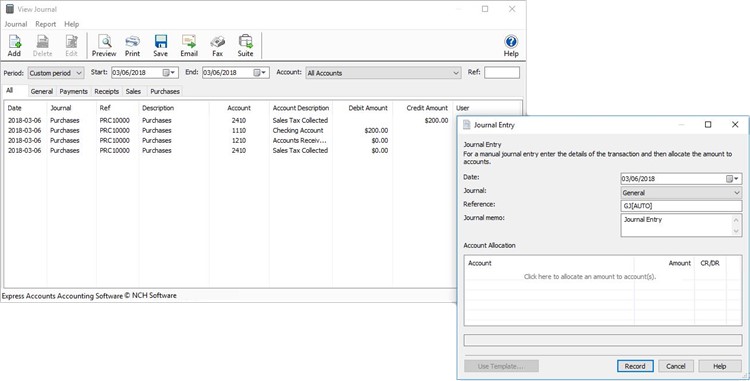Open the Journal menu

tap(16, 24)
